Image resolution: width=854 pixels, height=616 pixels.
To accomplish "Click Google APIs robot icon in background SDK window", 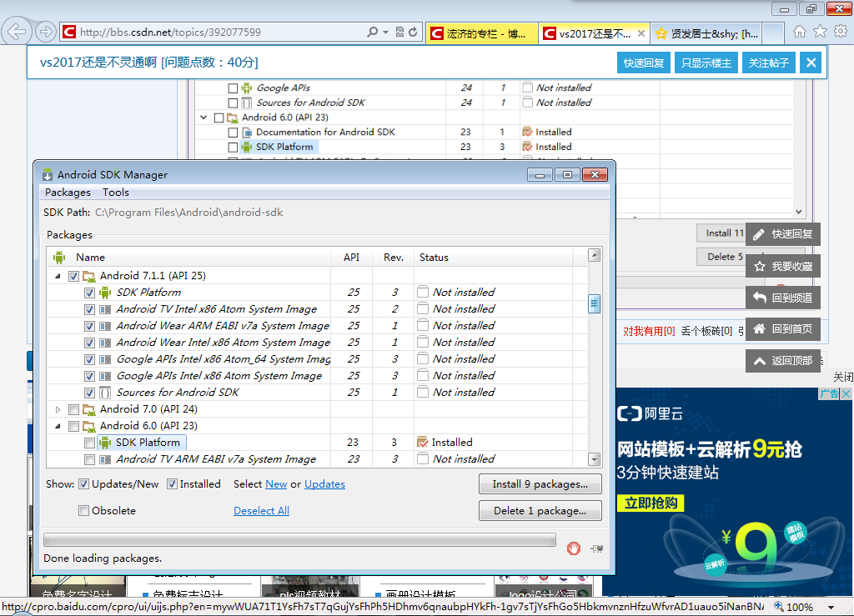I will click(x=247, y=88).
